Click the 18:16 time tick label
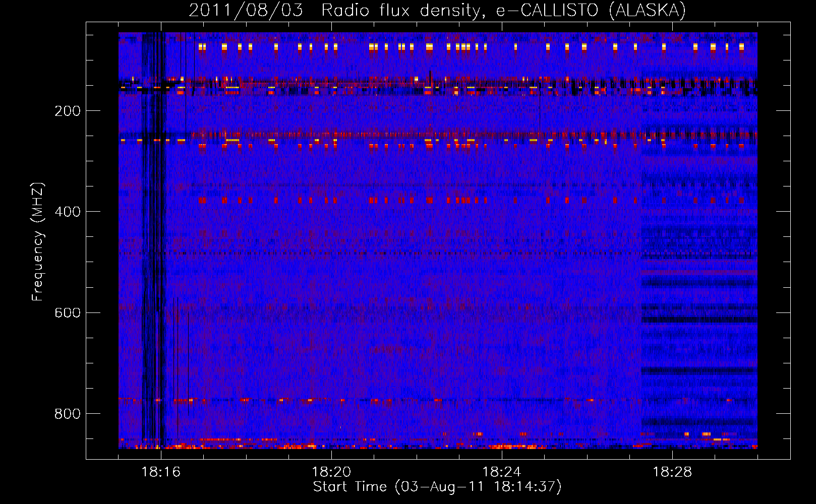Image resolution: width=816 pixels, height=504 pixels. tap(161, 472)
